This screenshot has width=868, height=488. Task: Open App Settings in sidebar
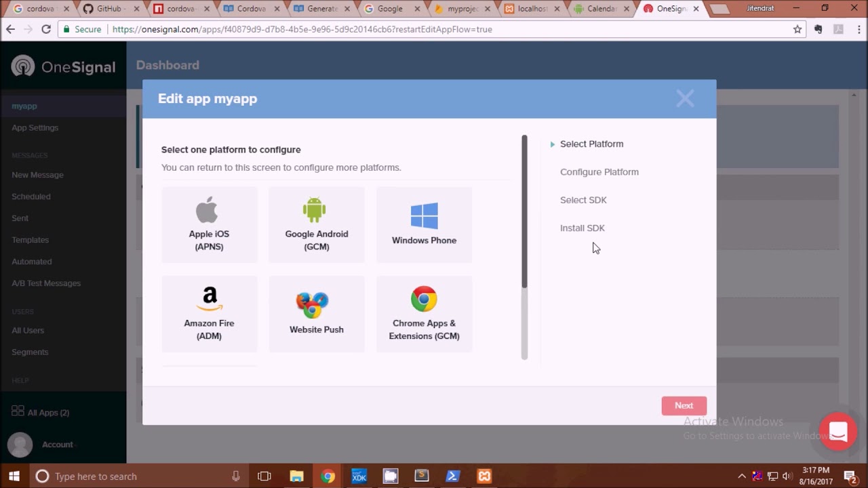click(35, 127)
